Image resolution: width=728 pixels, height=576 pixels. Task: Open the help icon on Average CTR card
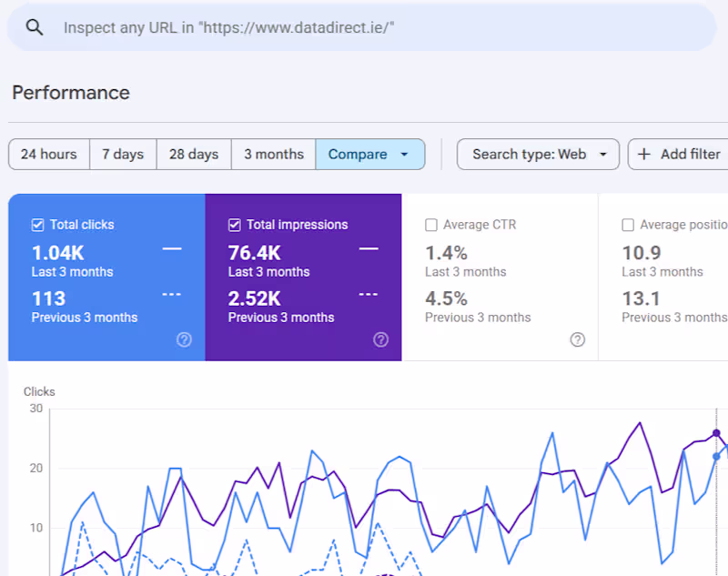click(x=578, y=339)
